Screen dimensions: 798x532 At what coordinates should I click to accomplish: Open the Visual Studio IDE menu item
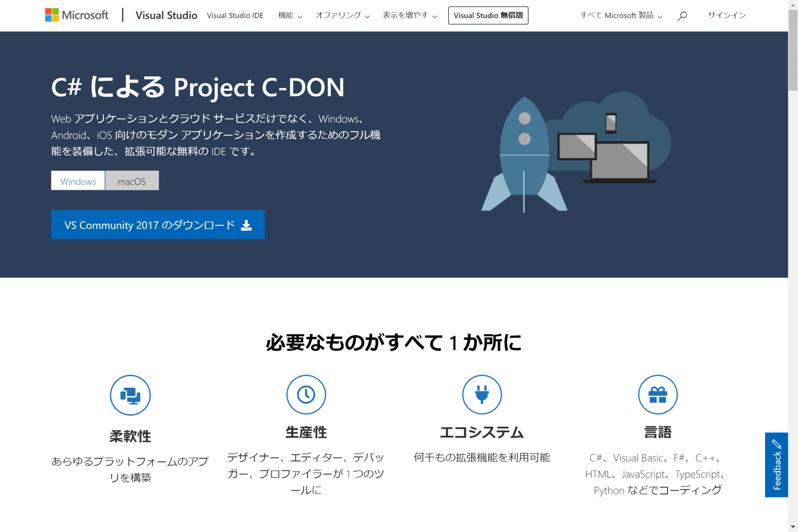point(235,16)
